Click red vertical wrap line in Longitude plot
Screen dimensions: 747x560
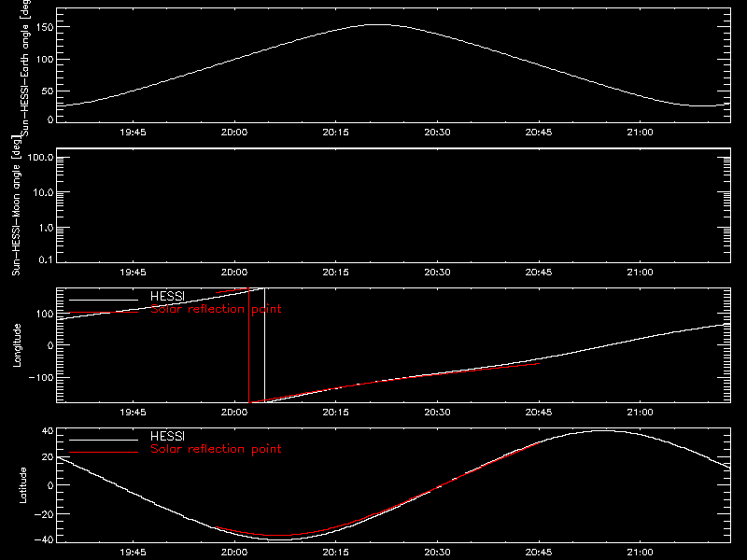(x=248, y=345)
